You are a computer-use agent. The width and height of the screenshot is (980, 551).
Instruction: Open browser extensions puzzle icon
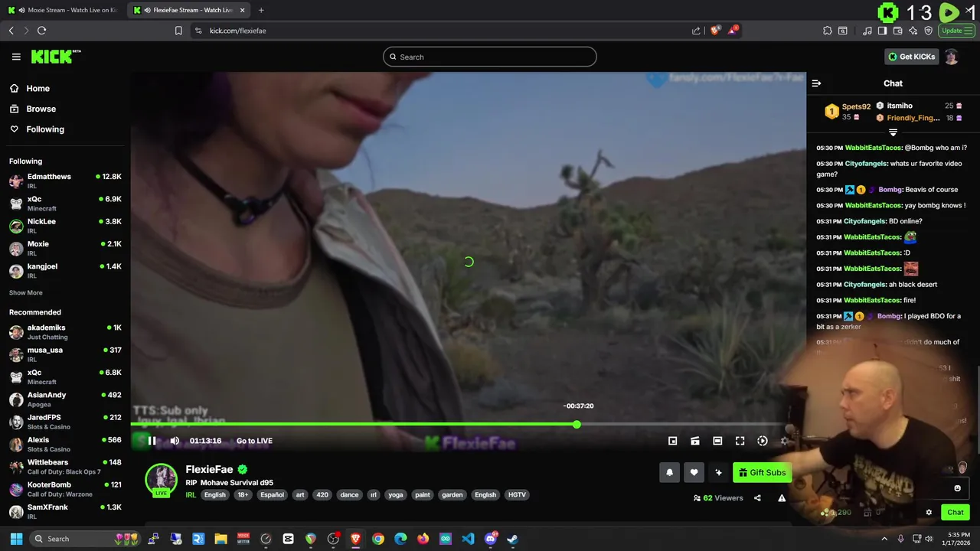(x=828, y=31)
